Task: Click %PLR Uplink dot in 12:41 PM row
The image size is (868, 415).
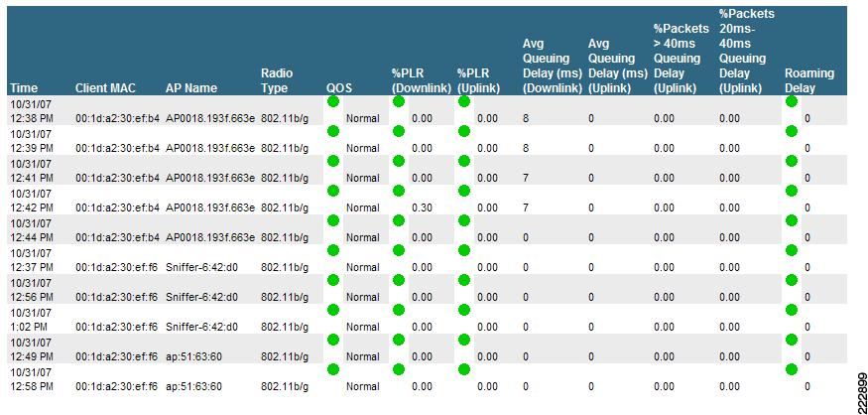Action: point(464,161)
